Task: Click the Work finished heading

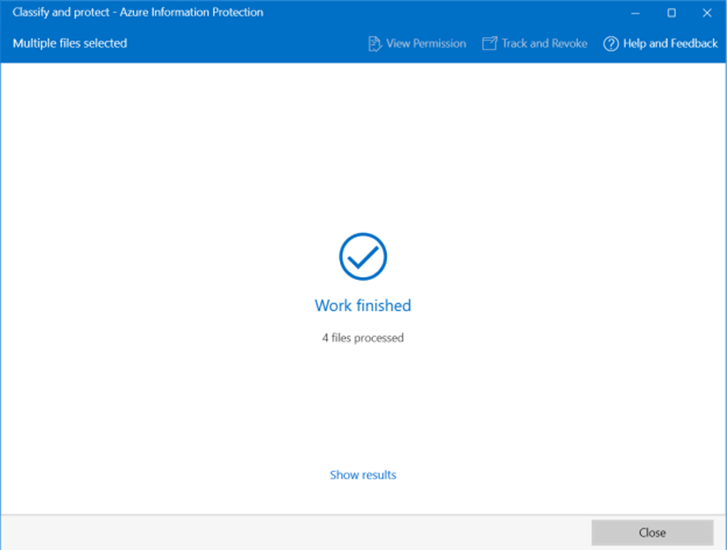Action: [x=363, y=306]
